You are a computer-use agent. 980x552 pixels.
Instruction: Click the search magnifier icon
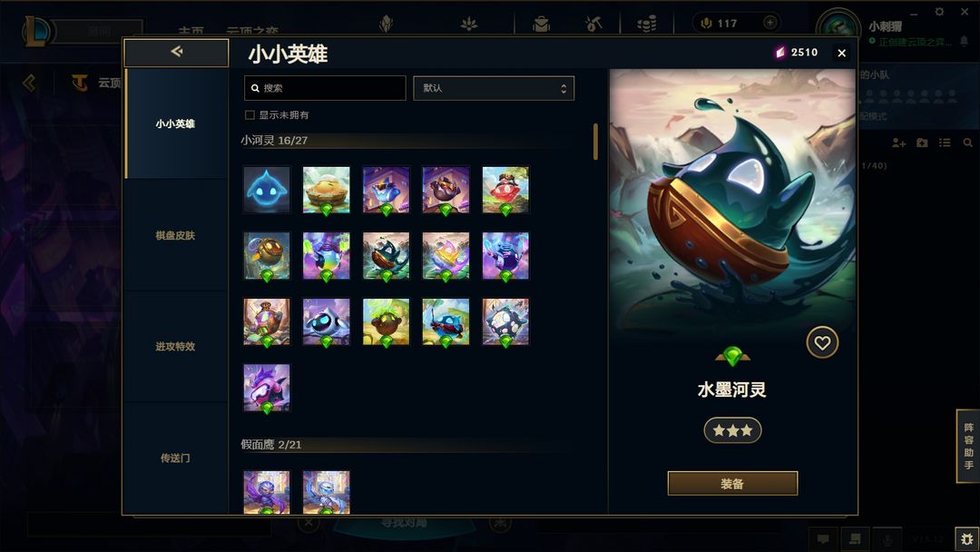[255, 88]
